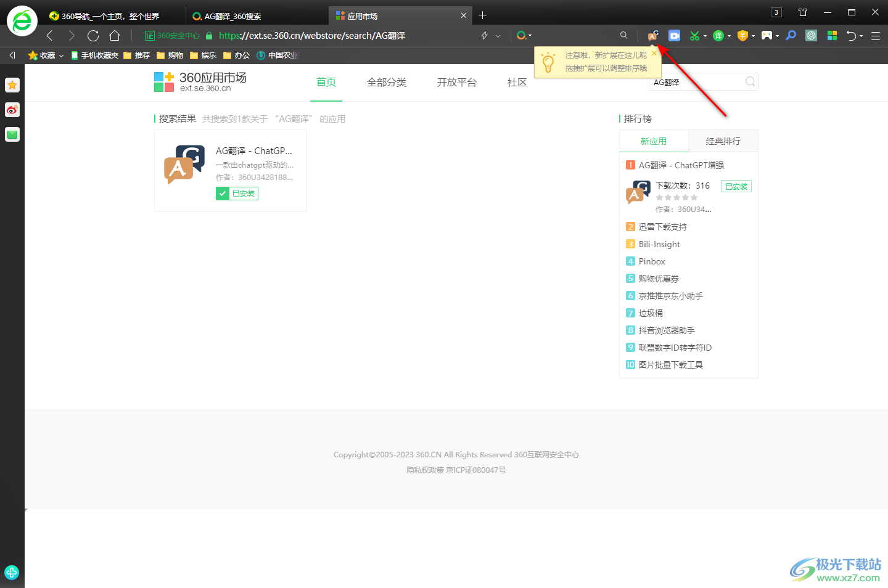The height and width of the screenshot is (588, 888).
Task: Click the Weibo sidebar icon
Action: pos(12,110)
